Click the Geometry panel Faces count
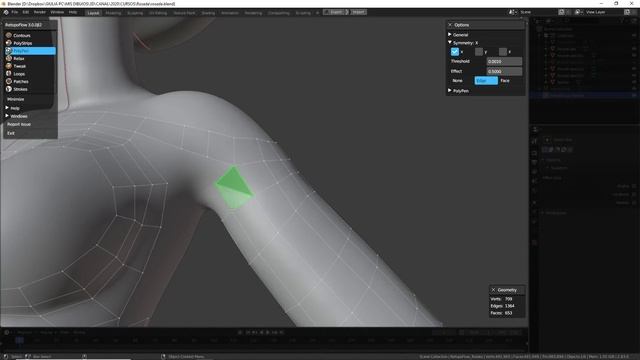The image size is (640, 360). (501, 313)
